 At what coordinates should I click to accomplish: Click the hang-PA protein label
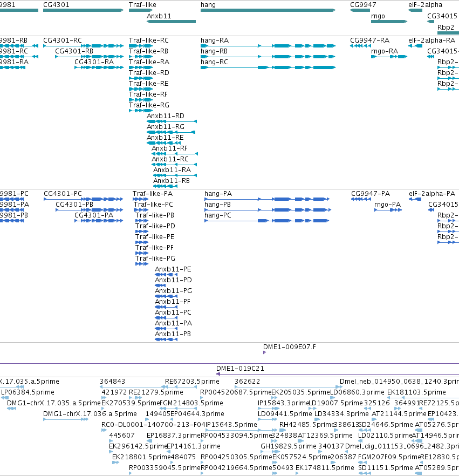click(218, 194)
